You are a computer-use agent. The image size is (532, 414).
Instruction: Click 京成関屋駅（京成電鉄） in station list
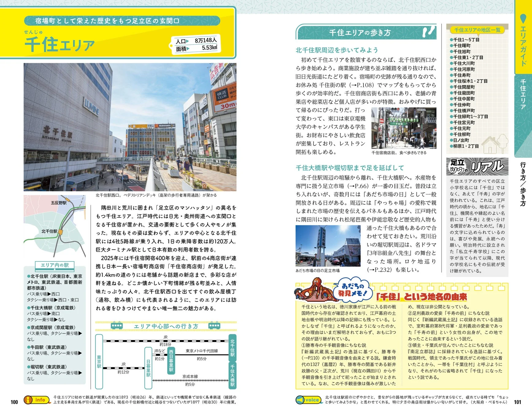point(51,328)
